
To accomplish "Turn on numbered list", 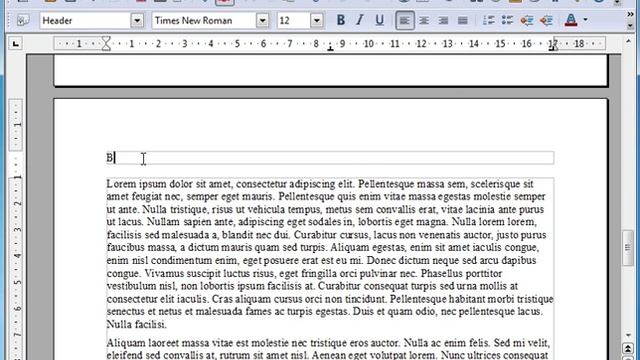I will tap(489, 20).
